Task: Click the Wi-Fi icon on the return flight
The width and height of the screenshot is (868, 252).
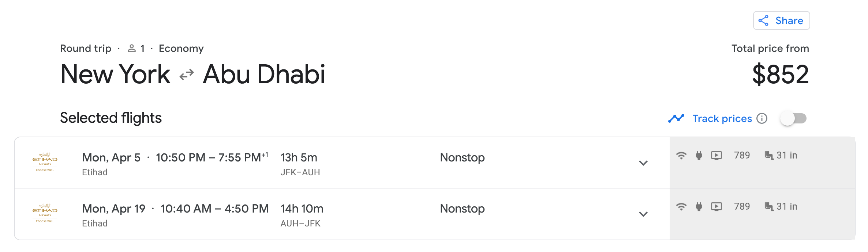Action: click(681, 207)
